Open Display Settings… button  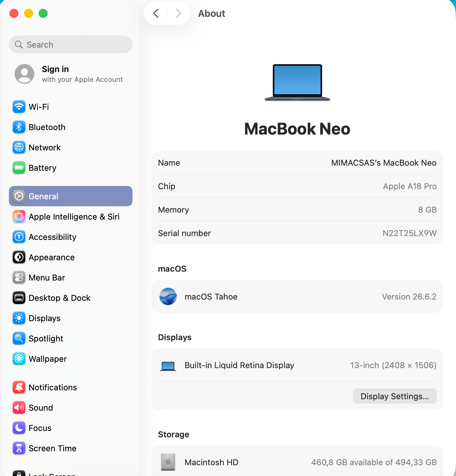(x=395, y=396)
